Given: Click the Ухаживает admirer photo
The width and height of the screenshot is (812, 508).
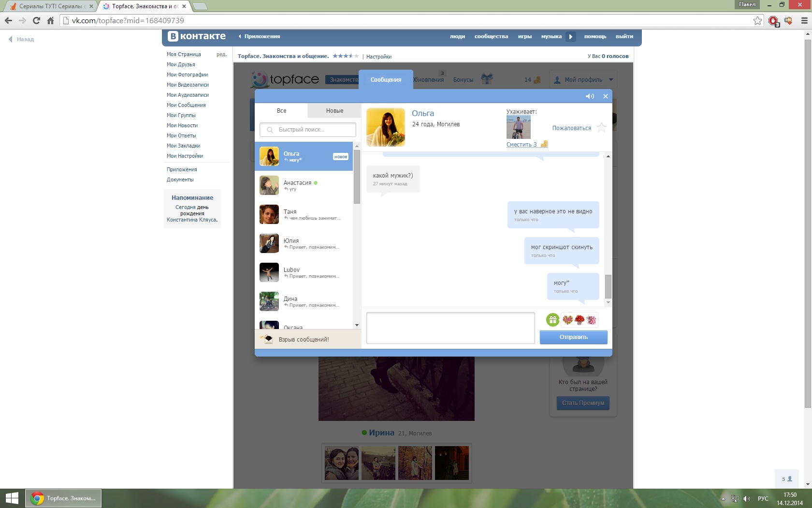Looking at the screenshot, I should (519, 127).
